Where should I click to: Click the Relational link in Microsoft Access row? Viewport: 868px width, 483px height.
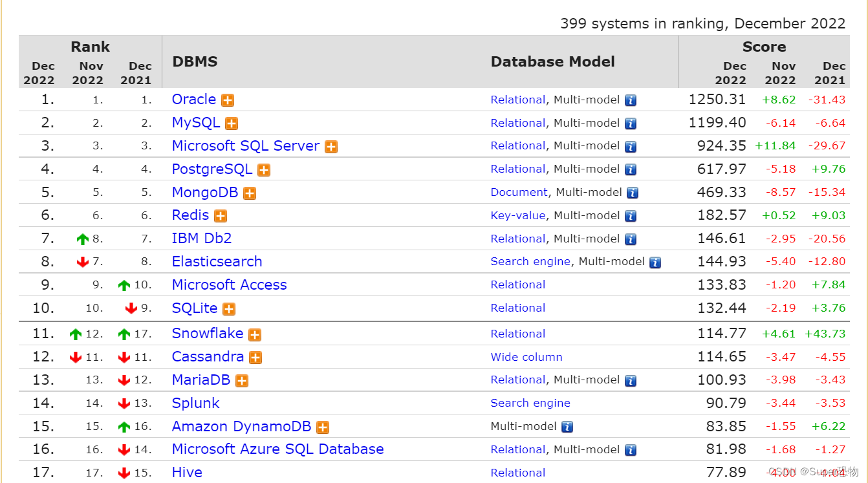point(518,285)
